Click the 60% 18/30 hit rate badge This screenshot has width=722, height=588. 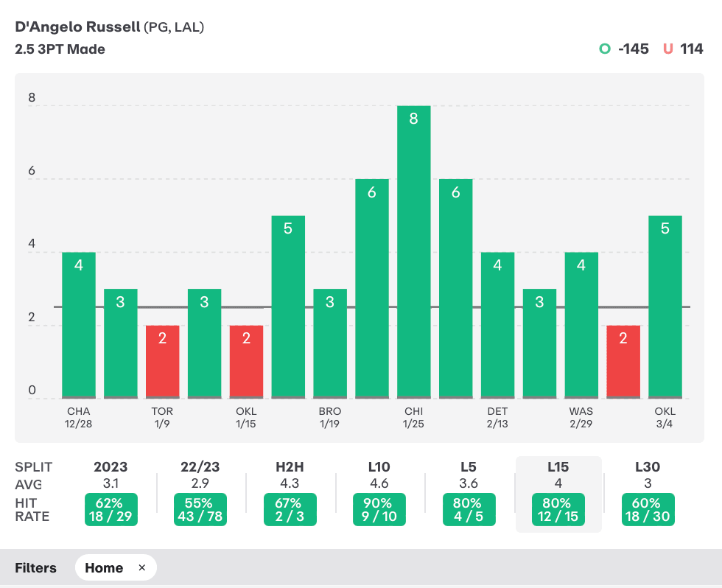648,509
